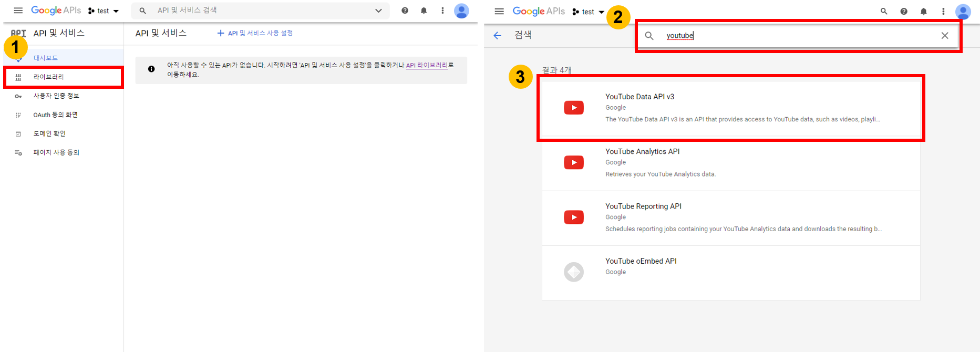
Task: Open the three-dot more menu in the right window
Action: [943, 11]
